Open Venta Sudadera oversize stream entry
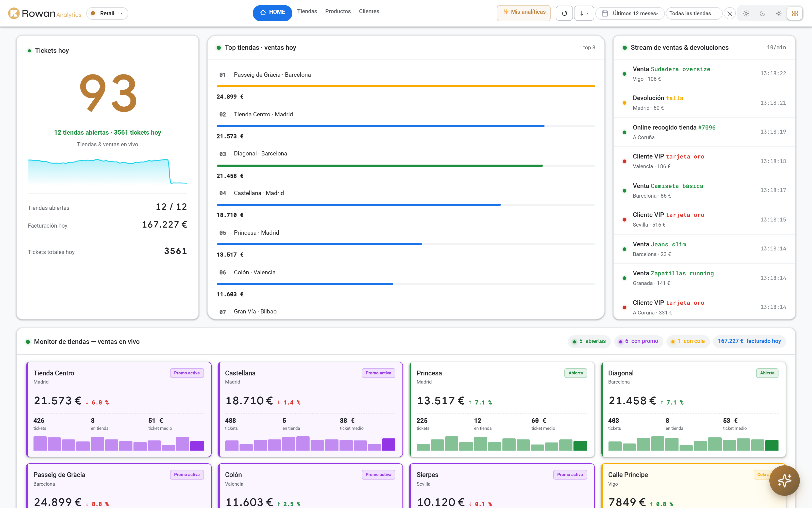The height and width of the screenshot is (508, 812). pos(704,74)
